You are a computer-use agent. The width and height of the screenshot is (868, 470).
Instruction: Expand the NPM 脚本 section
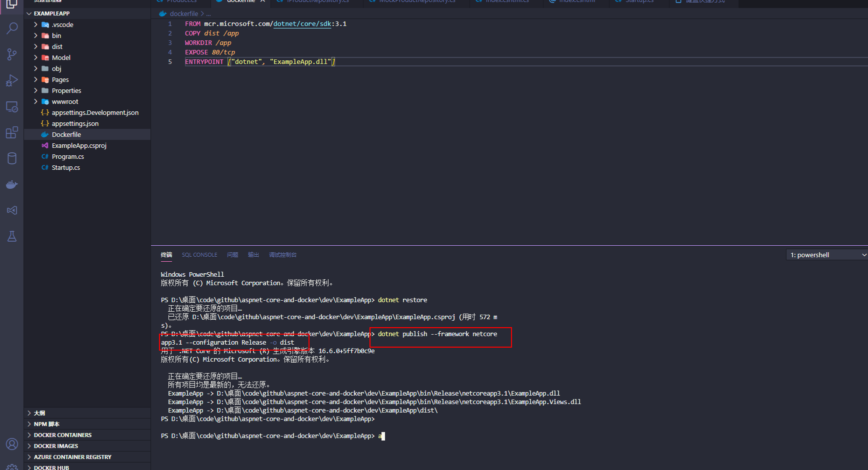pyautogui.click(x=87, y=424)
